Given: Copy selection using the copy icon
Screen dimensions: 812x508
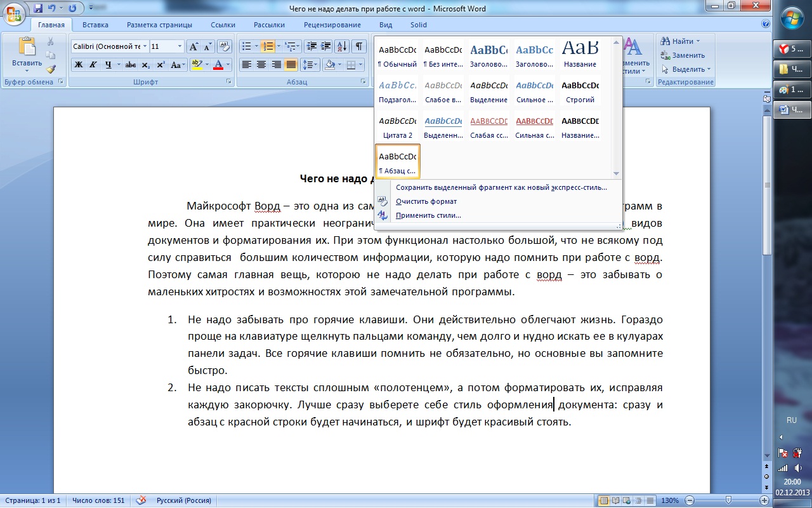Looking at the screenshot, I should coord(51,55).
